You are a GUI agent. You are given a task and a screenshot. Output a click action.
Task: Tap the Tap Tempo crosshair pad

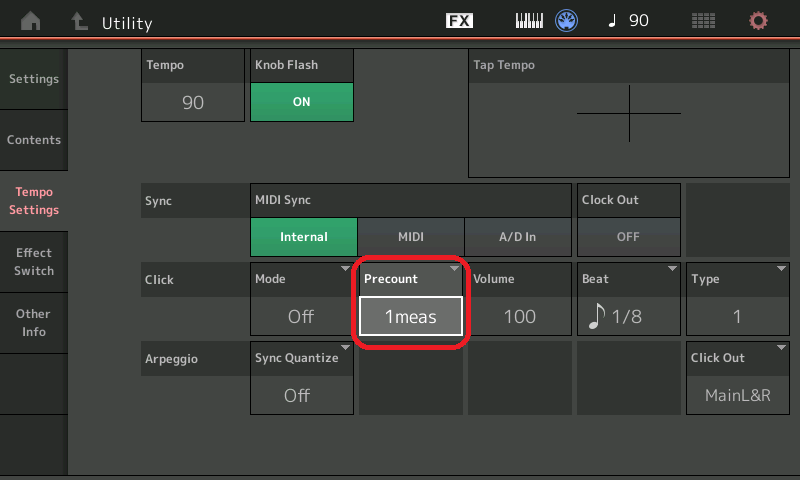click(629, 113)
